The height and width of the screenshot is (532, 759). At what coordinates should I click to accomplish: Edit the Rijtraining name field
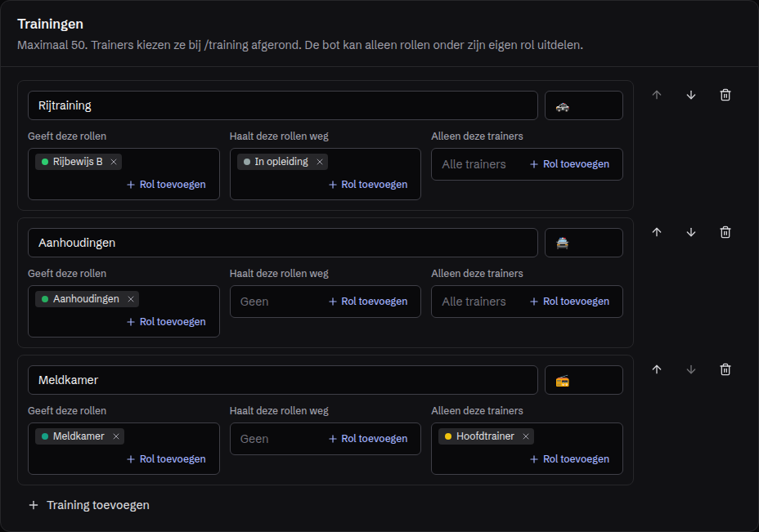point(283,105)
